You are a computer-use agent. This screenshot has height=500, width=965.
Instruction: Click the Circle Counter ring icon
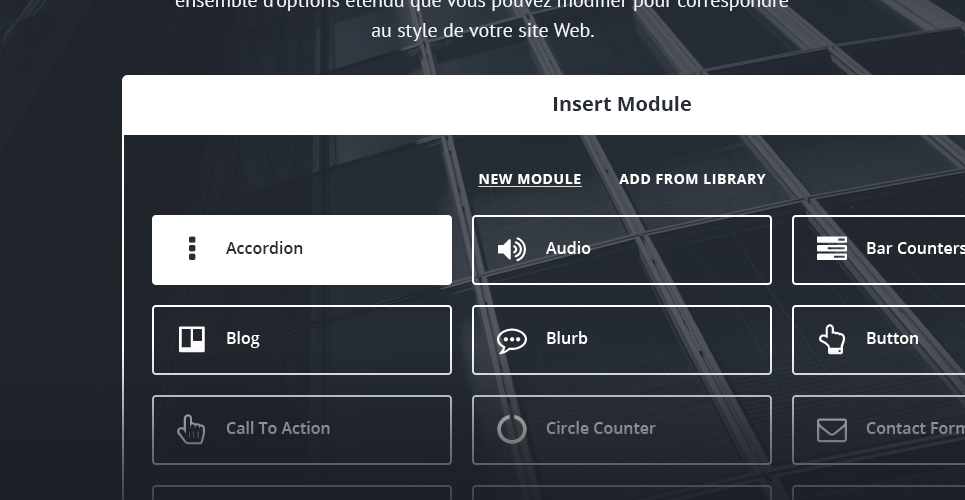(x=512, y=429)
